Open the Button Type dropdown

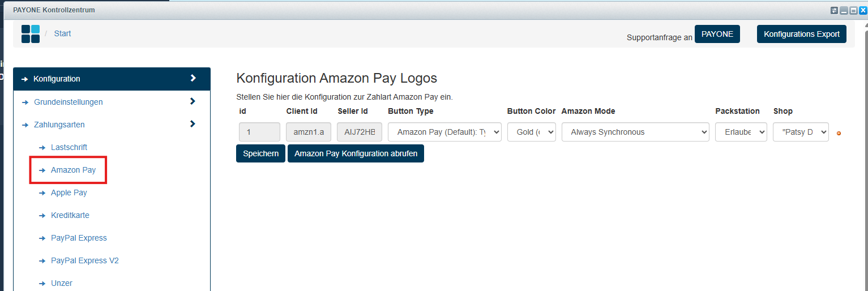tap(444, 132)
